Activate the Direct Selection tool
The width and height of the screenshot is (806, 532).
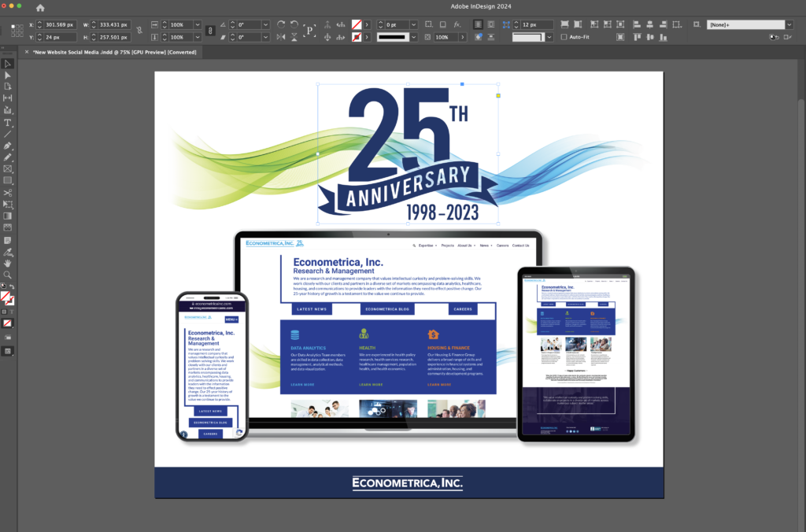click(8, 75)
